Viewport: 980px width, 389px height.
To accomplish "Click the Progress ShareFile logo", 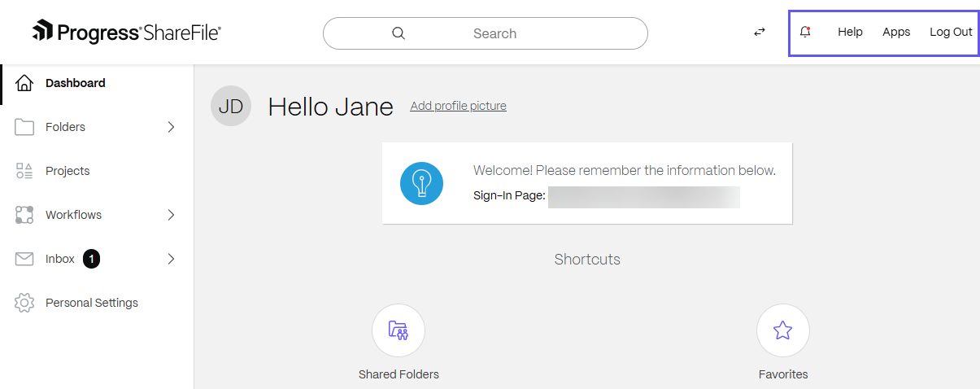I will (126, 33).
